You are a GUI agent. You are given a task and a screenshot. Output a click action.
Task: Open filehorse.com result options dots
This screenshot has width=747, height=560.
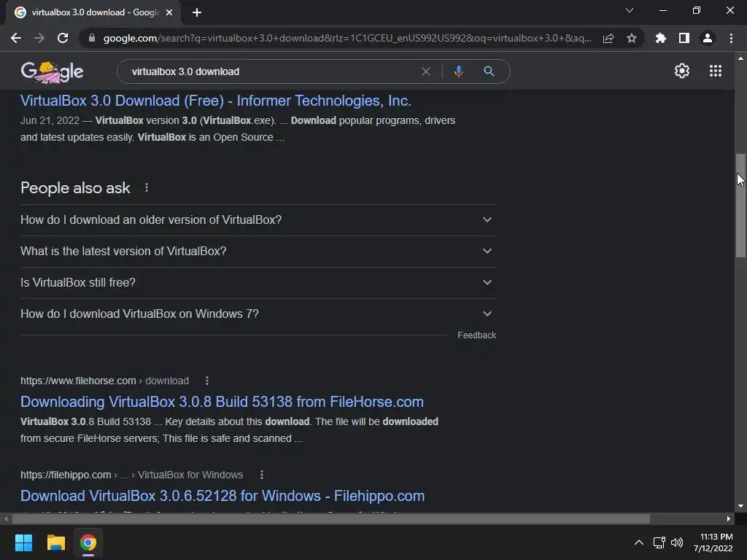tap(206, 381)
